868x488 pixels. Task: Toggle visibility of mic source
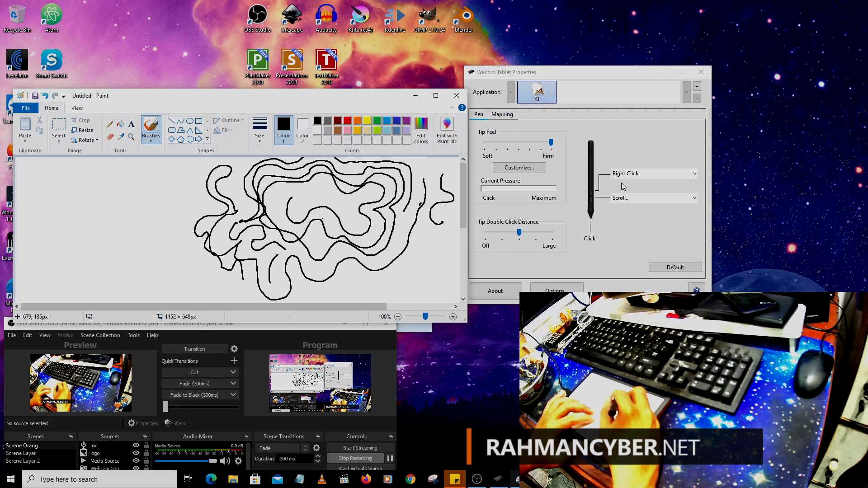[136, 446]
